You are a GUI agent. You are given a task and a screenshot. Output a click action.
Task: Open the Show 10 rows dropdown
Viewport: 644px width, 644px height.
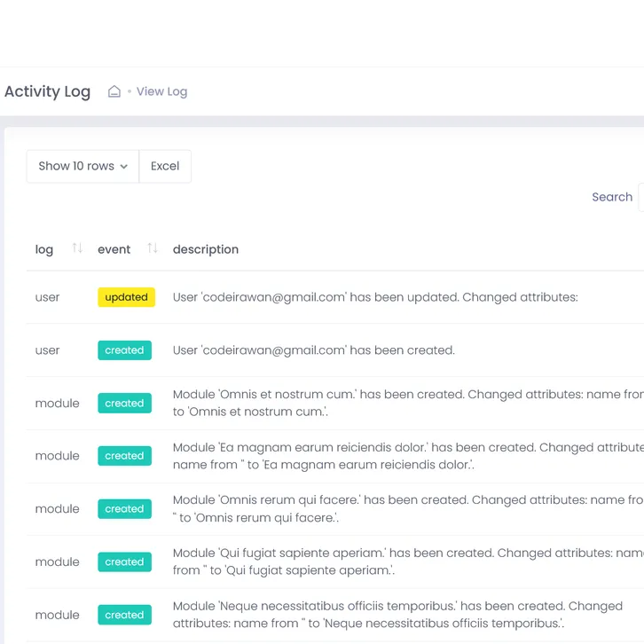coord(82,166)
